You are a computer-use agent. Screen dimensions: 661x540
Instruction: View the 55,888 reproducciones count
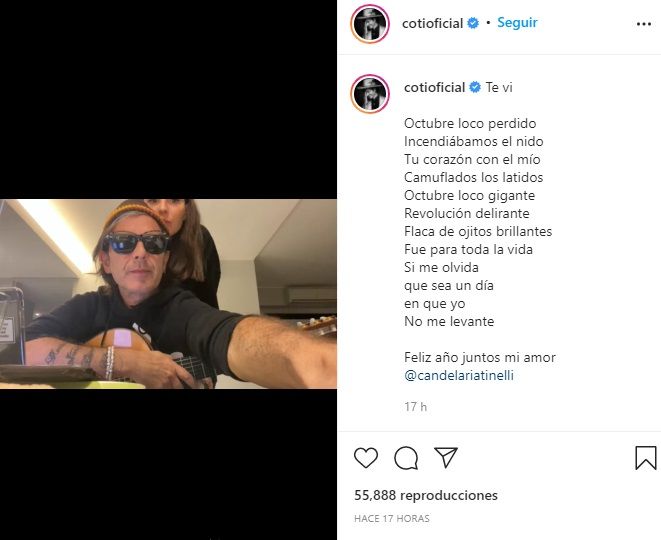[x=426, y=495]
